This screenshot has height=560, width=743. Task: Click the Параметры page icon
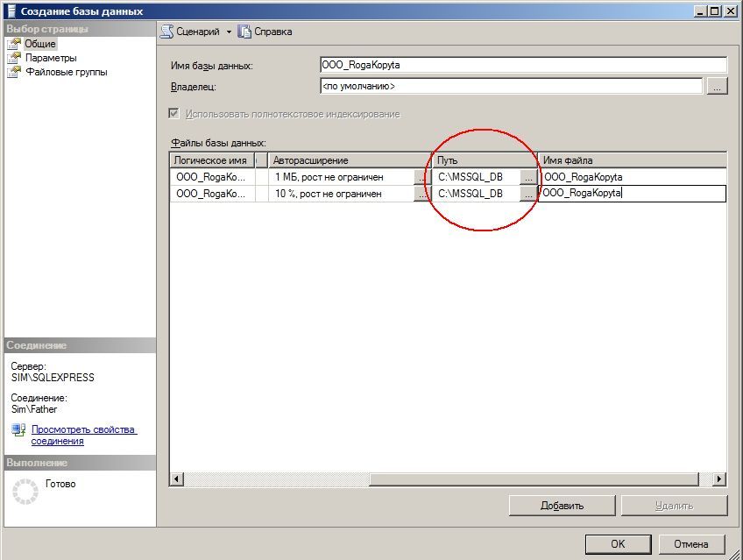point(14,58)
